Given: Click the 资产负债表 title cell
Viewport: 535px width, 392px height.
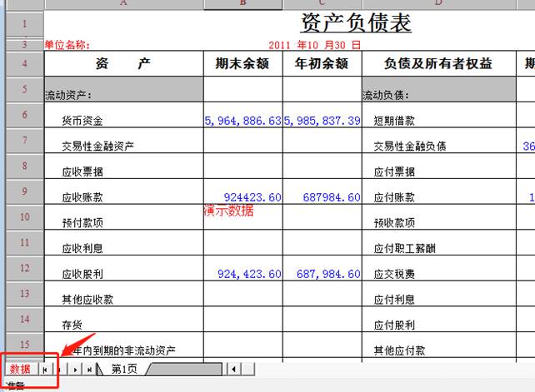Looking at the screenshot, I should pos(355,23).
